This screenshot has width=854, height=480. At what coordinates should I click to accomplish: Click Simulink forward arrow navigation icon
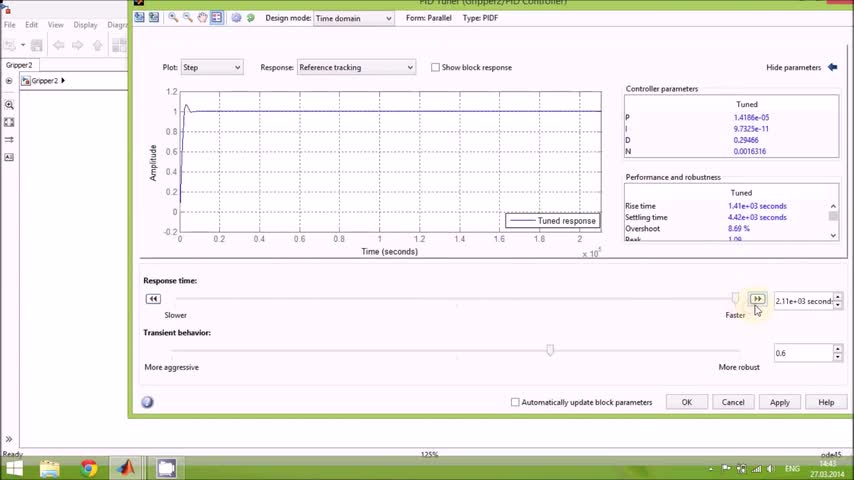[78, 45]
